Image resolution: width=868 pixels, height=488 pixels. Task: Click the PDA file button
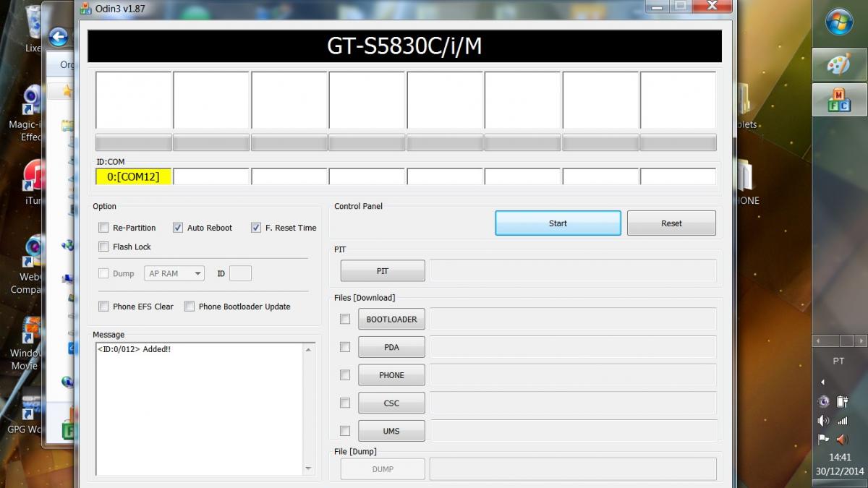point(391,347)
